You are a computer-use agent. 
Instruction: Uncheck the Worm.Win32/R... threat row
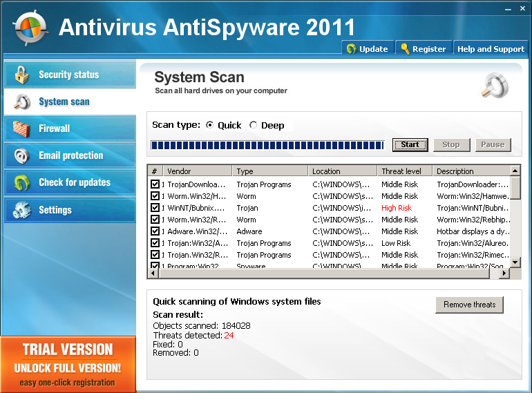click(x=155, y=220)
